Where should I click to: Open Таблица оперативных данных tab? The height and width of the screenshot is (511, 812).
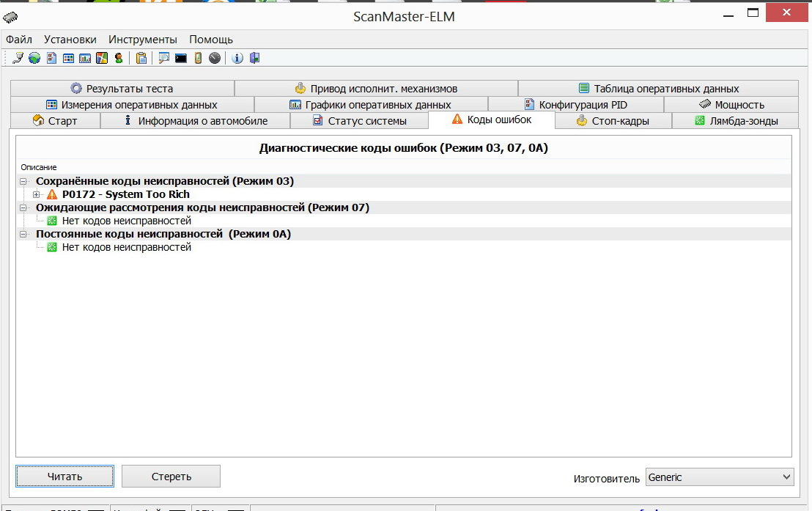pos(658,88)
